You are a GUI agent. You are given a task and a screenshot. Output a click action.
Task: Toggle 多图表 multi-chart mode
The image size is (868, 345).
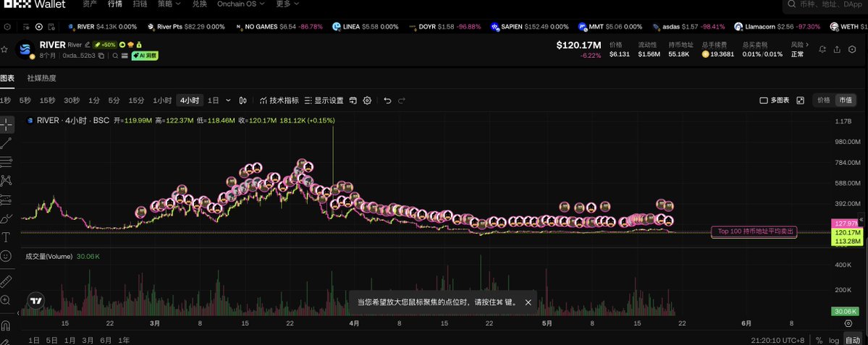pyautogui.click(x=775, y=101)
